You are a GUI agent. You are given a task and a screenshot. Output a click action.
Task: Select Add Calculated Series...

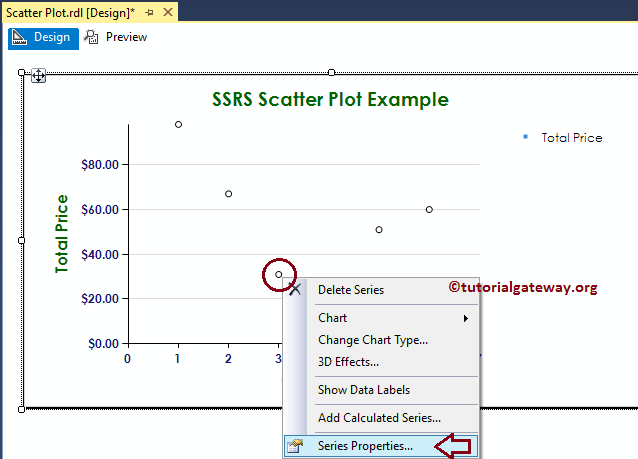click(379, 418)
